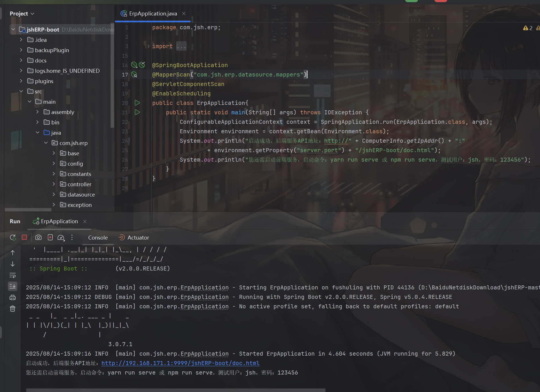Close the ErpApplication.java editor tab
This screenshot has height=392, width=540.
click(184, 14)
